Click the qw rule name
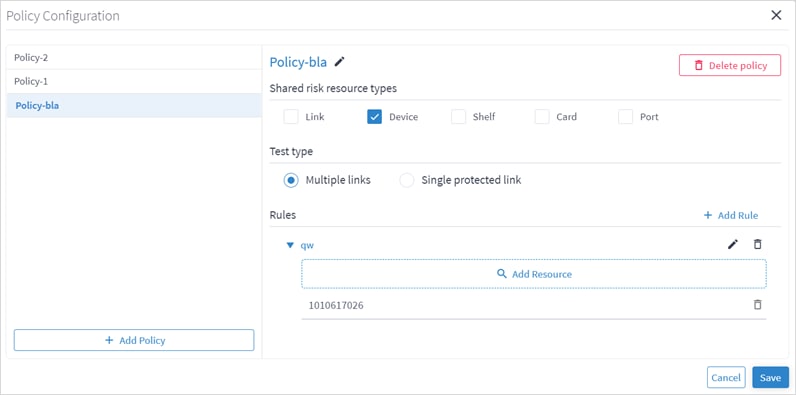This screenshot has height=395, width=796. point(307,245)
